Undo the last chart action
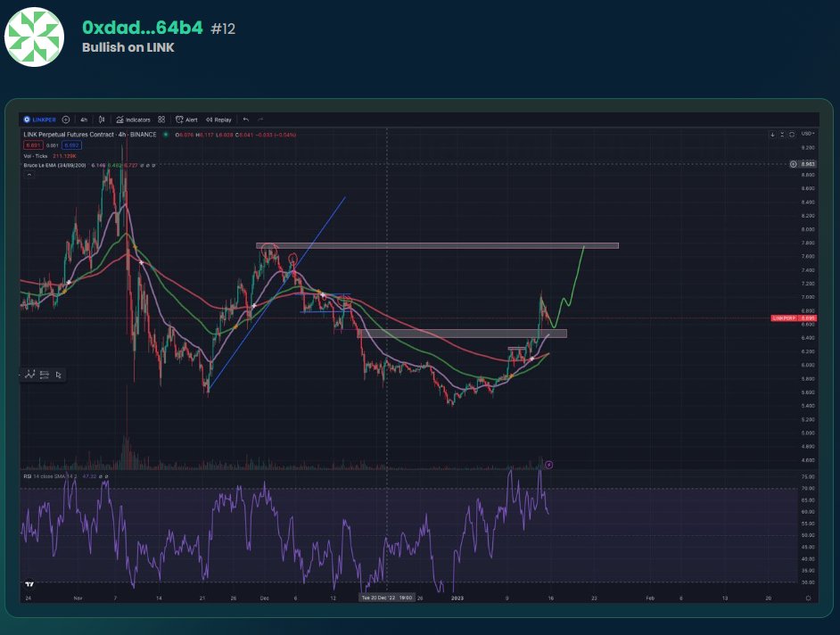Screen dimensions: 840x635 (246, 120)
